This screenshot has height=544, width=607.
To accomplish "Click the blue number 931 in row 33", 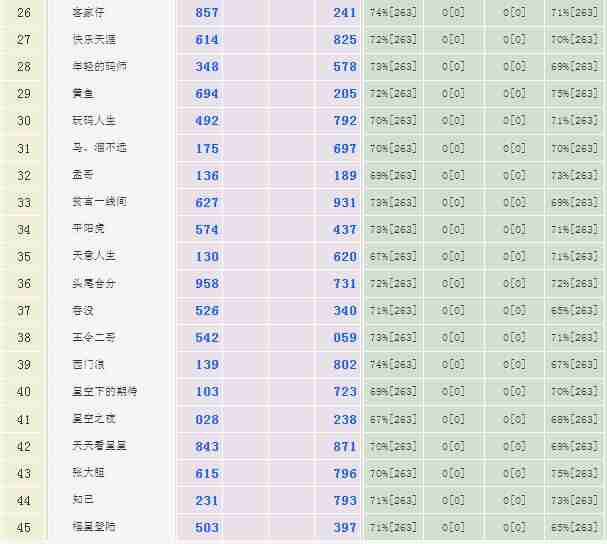I will (x=345, y=203).
